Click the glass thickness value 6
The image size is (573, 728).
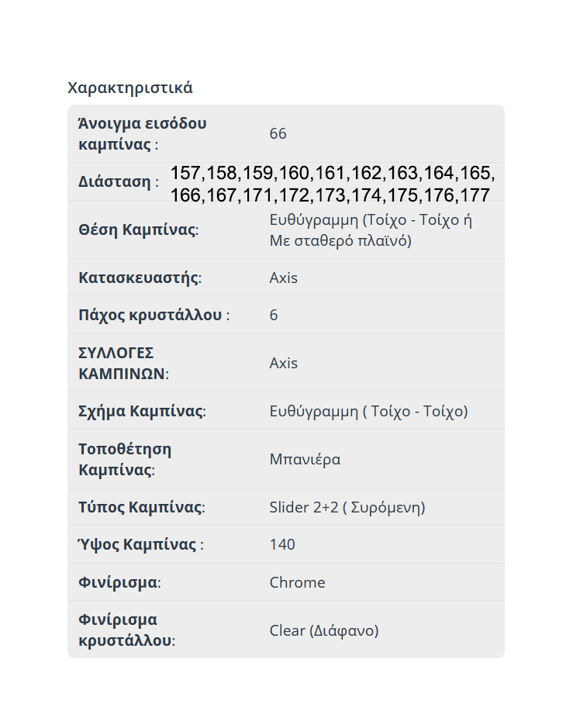274,316
